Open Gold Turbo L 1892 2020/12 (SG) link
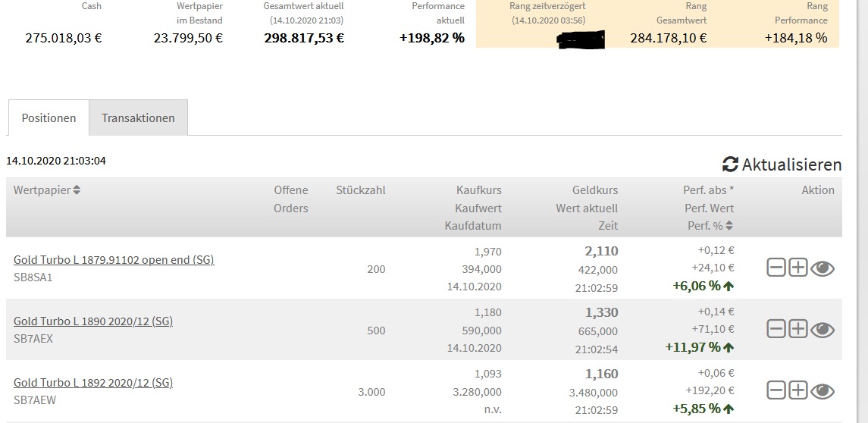 [93, 383]
